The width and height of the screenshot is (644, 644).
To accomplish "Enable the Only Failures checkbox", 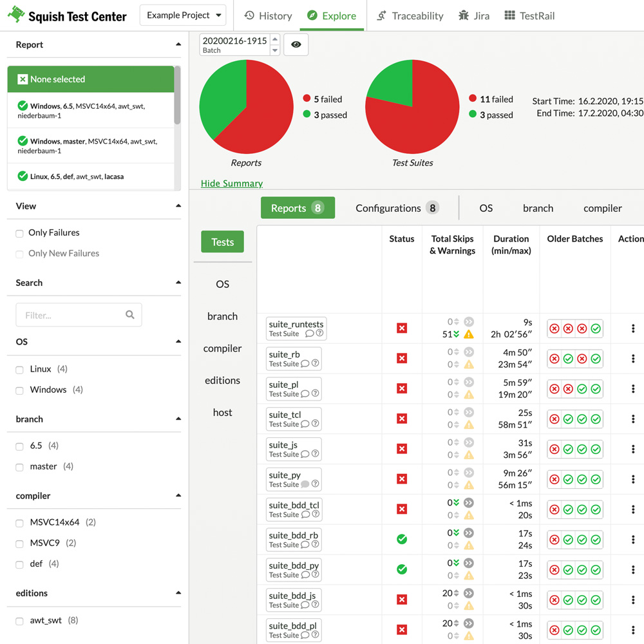I will (x=19, y=233).
